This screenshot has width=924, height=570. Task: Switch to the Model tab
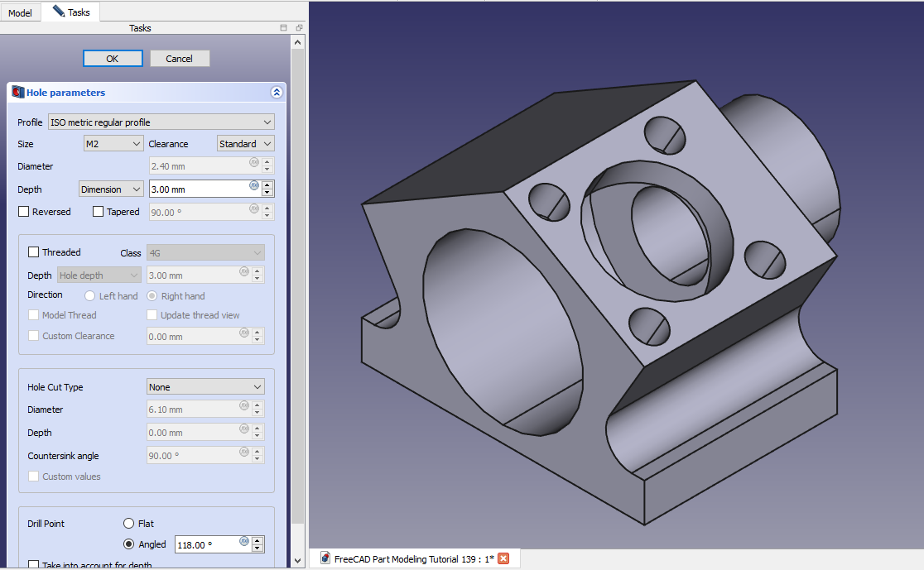coord(20,13)
